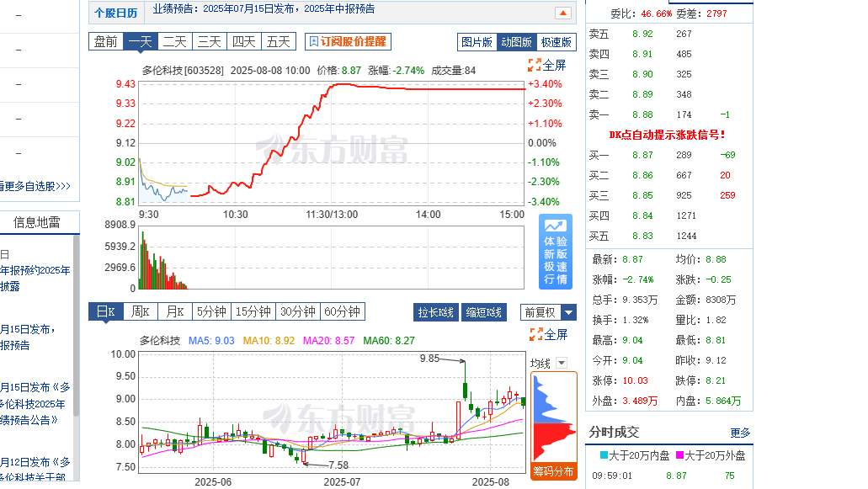
Task: Click the 09:59:01 trade record row
Action: click(x=669, y=476)
